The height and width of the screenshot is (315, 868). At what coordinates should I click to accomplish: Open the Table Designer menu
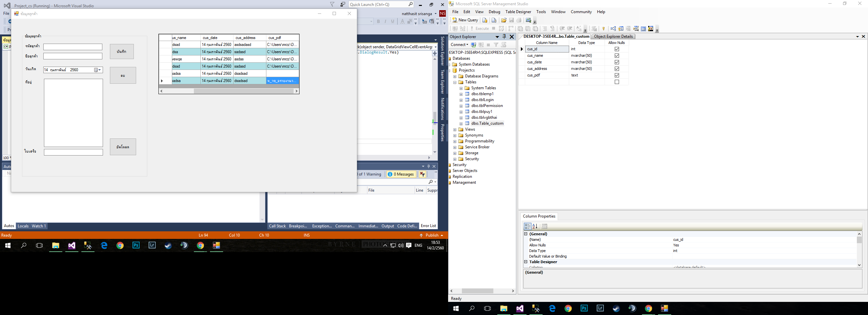coord(518,12)
